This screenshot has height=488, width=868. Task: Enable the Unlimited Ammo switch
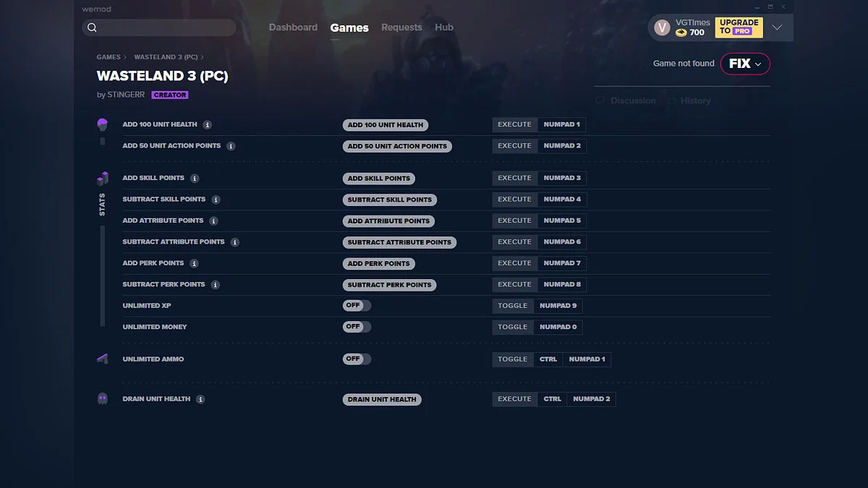point(357,359)
